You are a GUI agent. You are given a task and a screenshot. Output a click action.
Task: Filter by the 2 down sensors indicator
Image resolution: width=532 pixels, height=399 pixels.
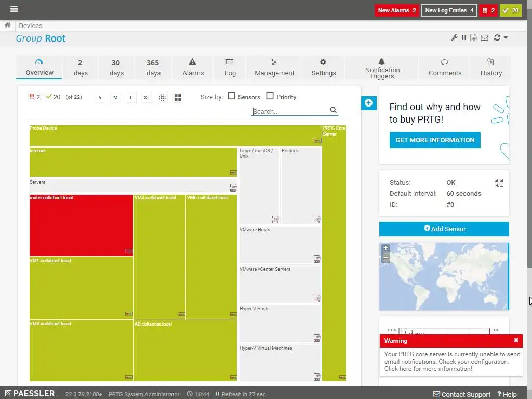(x=35, y=97)
